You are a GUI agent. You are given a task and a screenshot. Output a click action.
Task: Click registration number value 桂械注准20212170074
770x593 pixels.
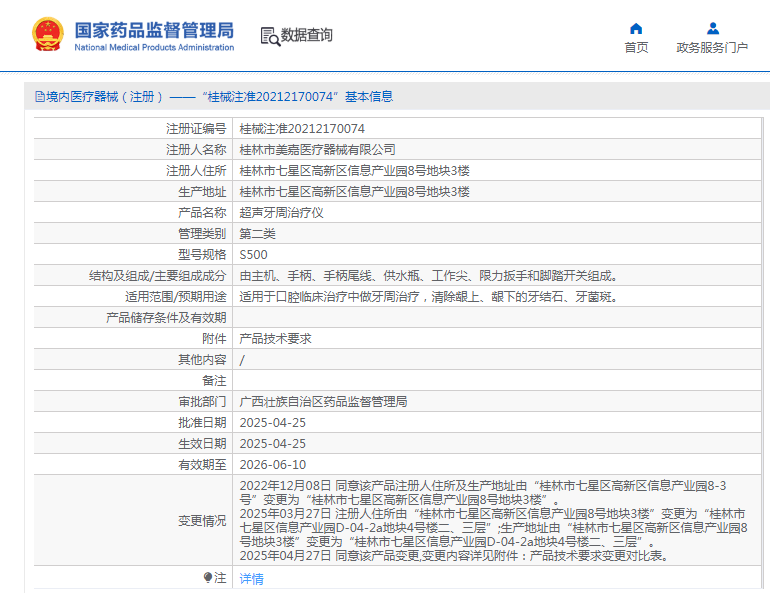click(x=302, y=129)
